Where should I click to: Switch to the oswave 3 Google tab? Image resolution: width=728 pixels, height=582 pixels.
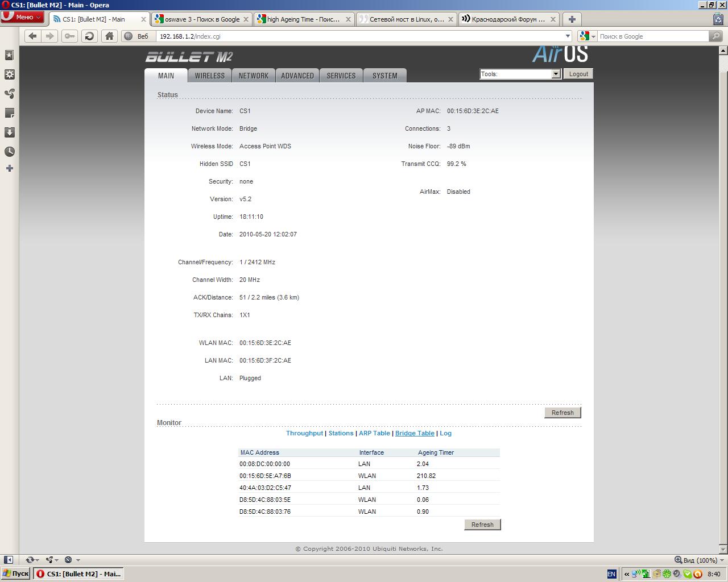pos(201,19)
